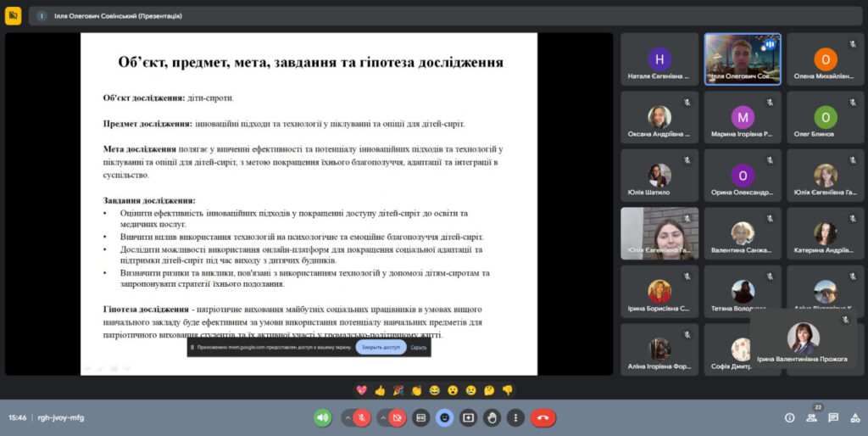The height and width of the screenshot is (436, 868).
Task: Open the meeting details info icon
Action: (x=790, y=417)
